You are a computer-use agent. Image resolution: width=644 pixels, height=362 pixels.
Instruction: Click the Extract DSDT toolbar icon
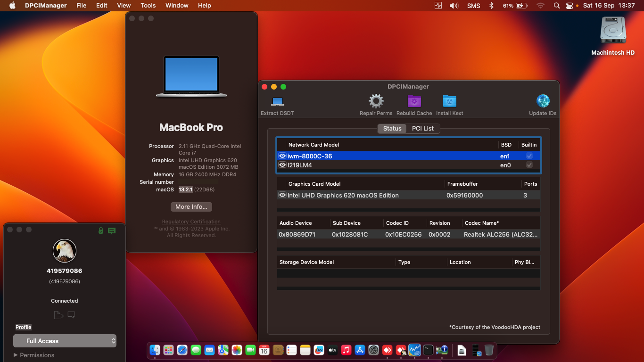(x=277, y=101)
